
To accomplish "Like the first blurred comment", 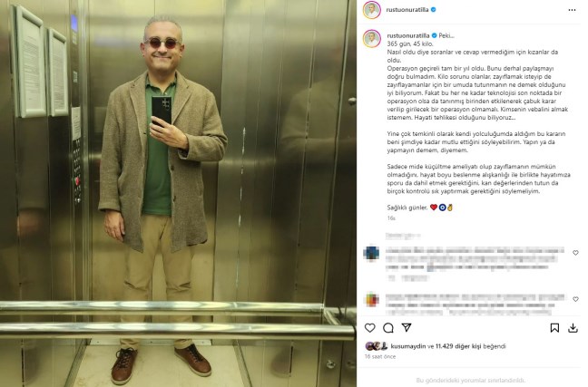I will pyautogui.click(x=575, y=253).
